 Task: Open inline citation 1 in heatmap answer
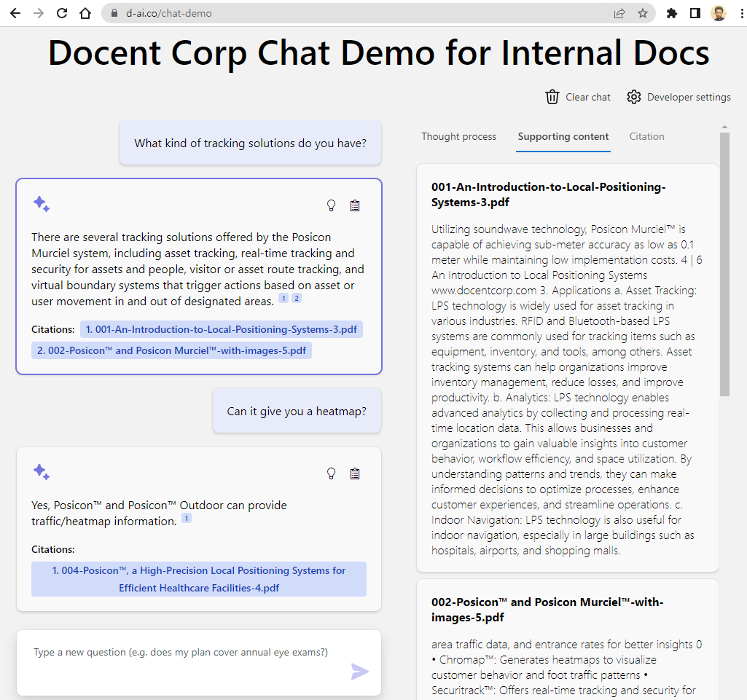pyautogui.click(x=187, y=518)
